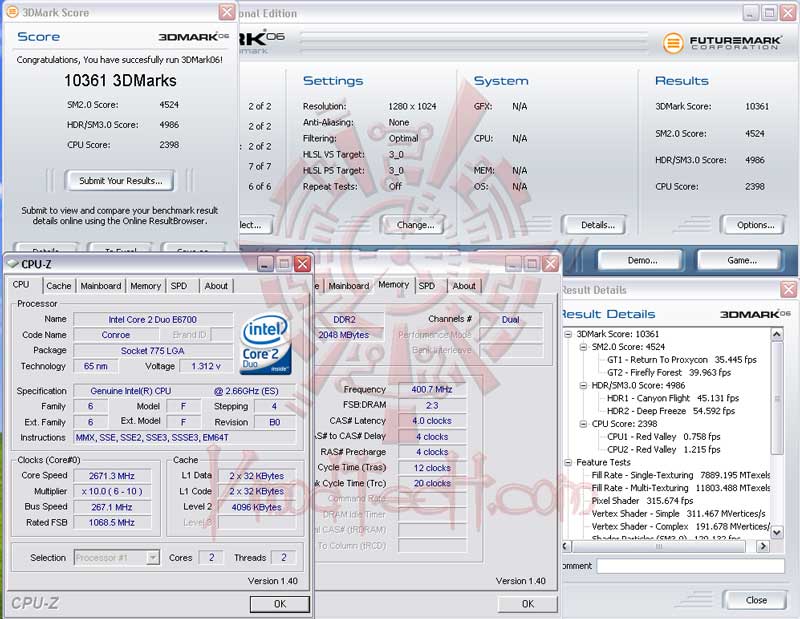
Task: Click the Level 2 4096 KBytes value
Action: [257, 507]
